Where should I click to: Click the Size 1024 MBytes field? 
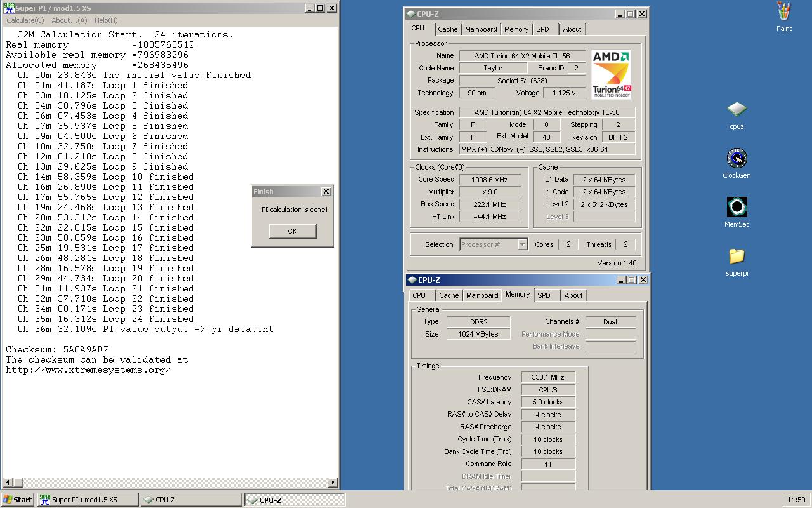[478, 334]
